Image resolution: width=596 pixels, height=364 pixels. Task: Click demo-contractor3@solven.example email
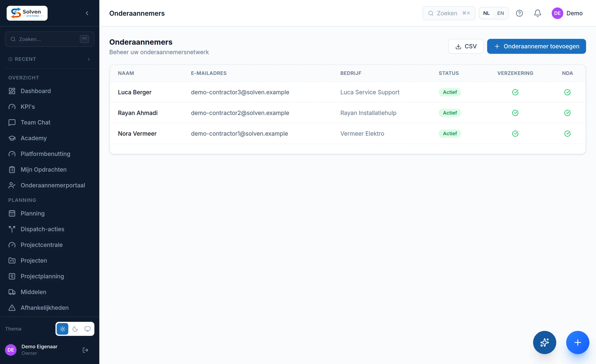pos(240,92)
